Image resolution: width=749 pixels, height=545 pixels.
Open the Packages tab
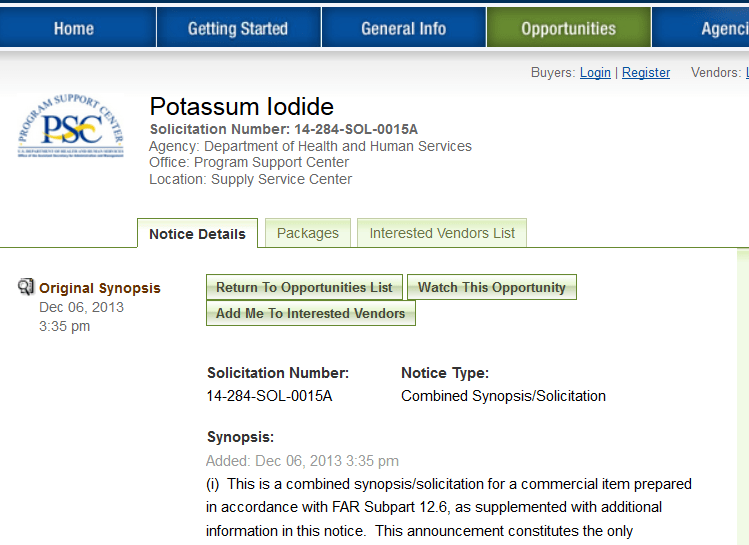tap(307, 233)
